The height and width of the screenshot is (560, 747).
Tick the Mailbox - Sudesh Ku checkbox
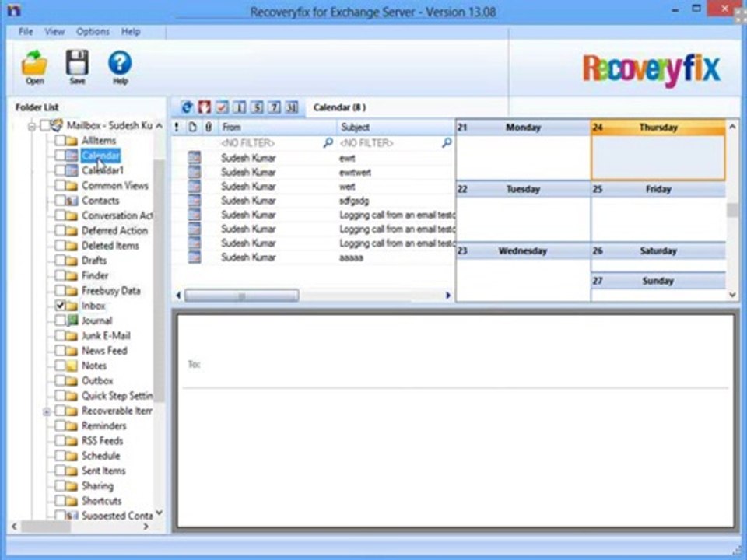coord(45,126)
